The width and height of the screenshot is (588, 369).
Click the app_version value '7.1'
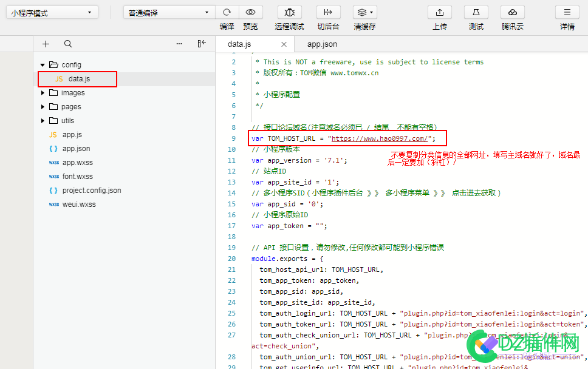(x=333, y=160)
